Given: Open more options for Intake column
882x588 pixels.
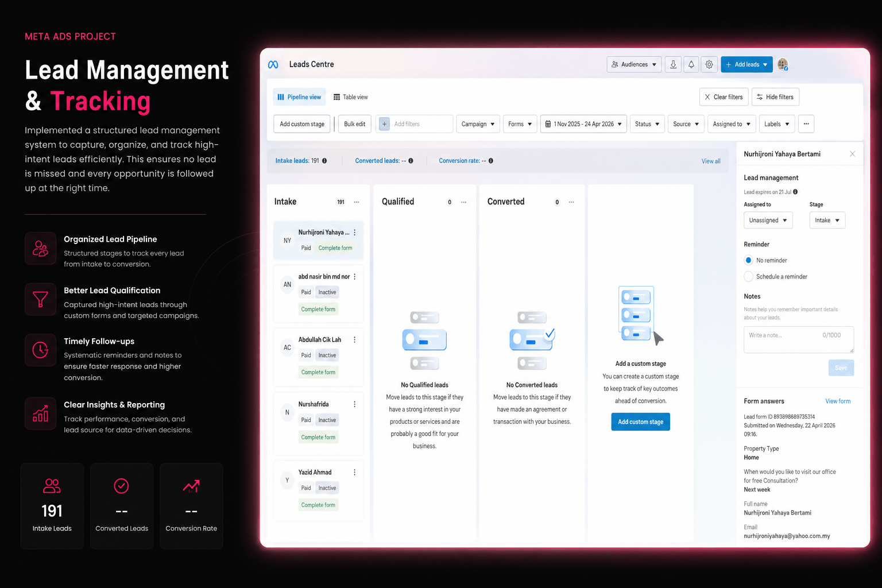Looking at the screenshot, I should [357, 202].
